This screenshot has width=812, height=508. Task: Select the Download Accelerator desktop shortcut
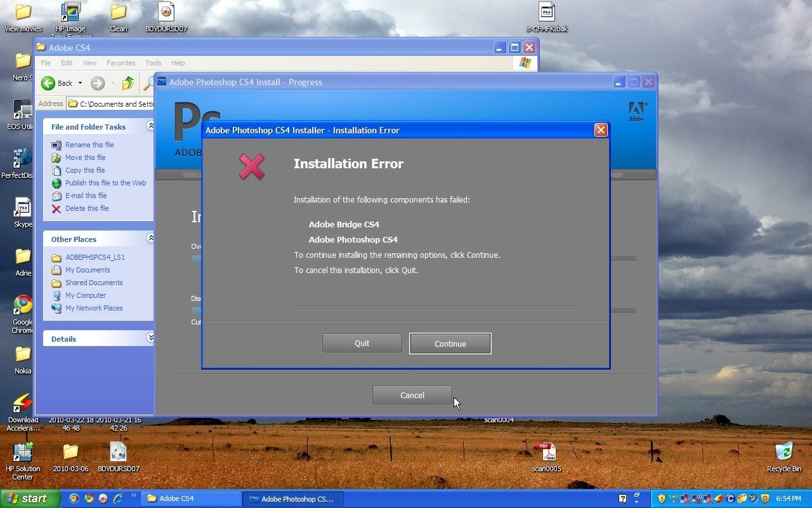[23, 413]
